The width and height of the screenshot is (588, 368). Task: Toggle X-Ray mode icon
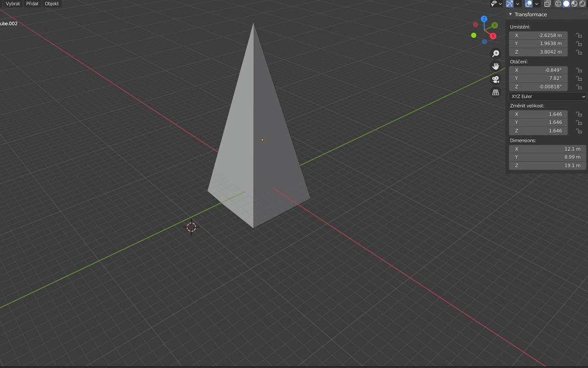point(548,4)
